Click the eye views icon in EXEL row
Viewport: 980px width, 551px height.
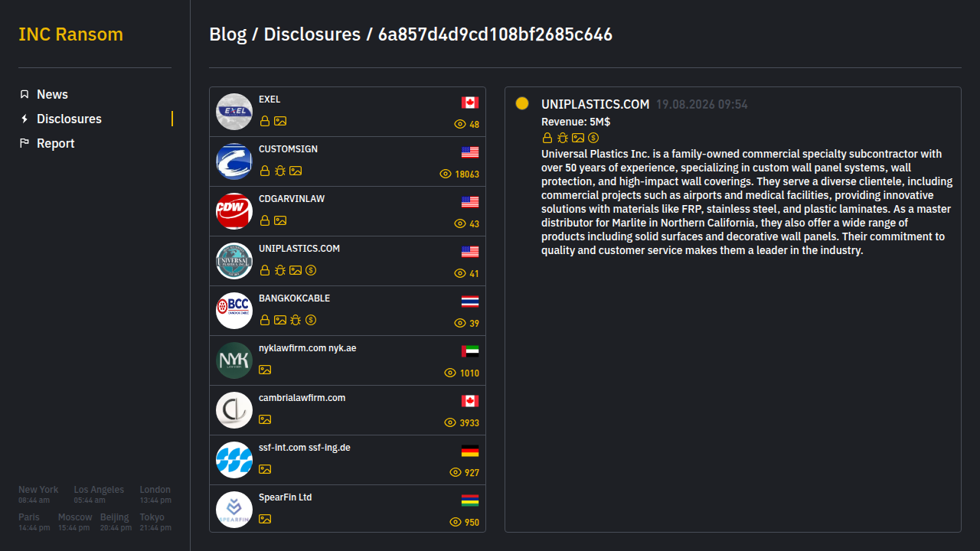click(460, 124)
